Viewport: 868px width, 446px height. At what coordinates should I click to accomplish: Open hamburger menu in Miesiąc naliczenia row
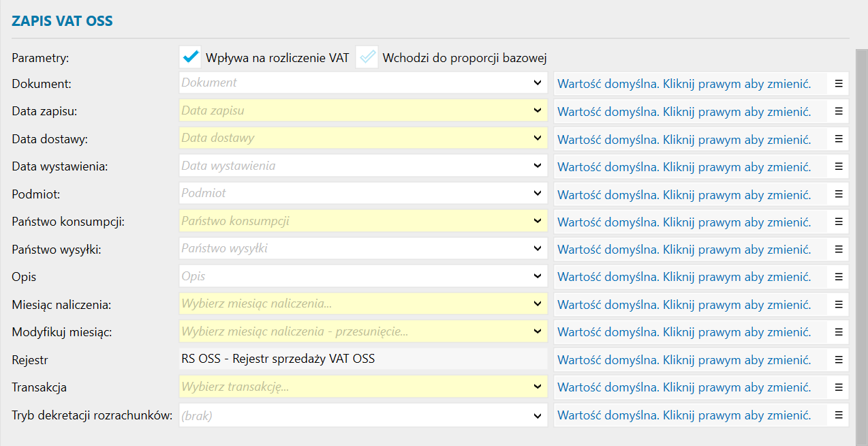(839, 304)
